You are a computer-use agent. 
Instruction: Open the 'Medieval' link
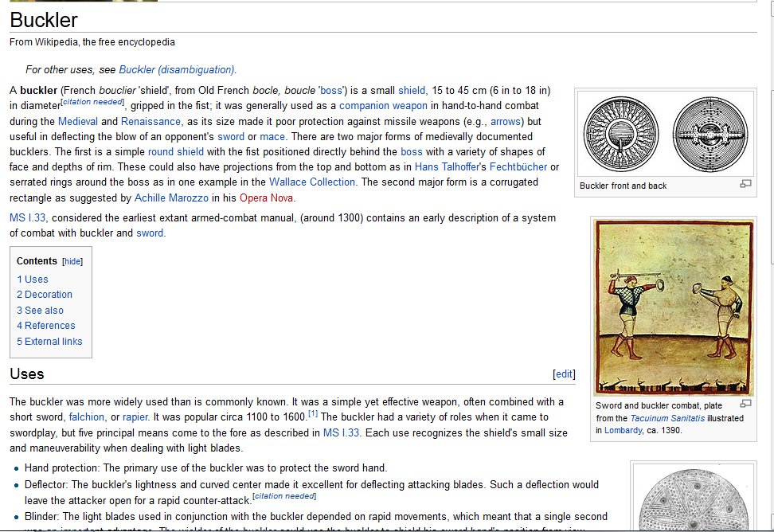(78, 121)
